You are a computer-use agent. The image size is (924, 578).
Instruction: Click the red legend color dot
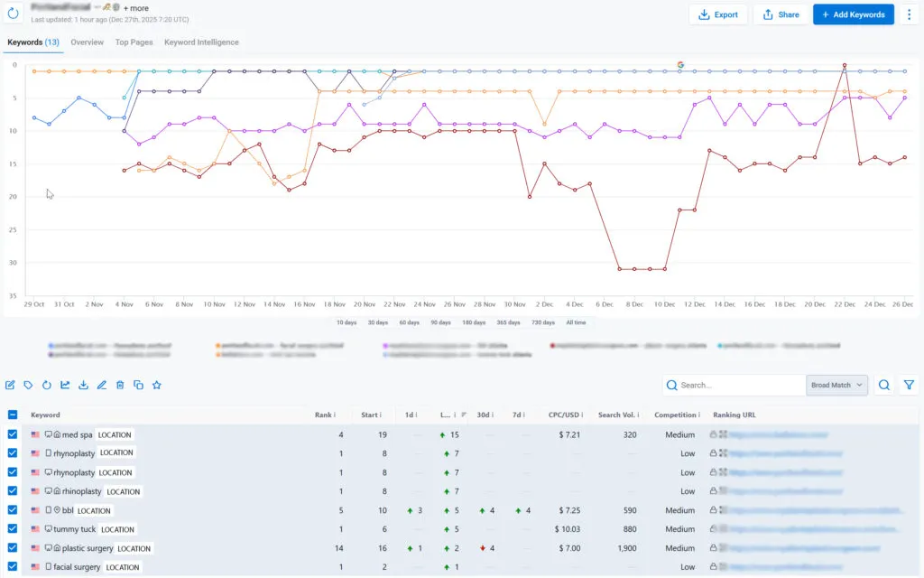click(552, 346)
